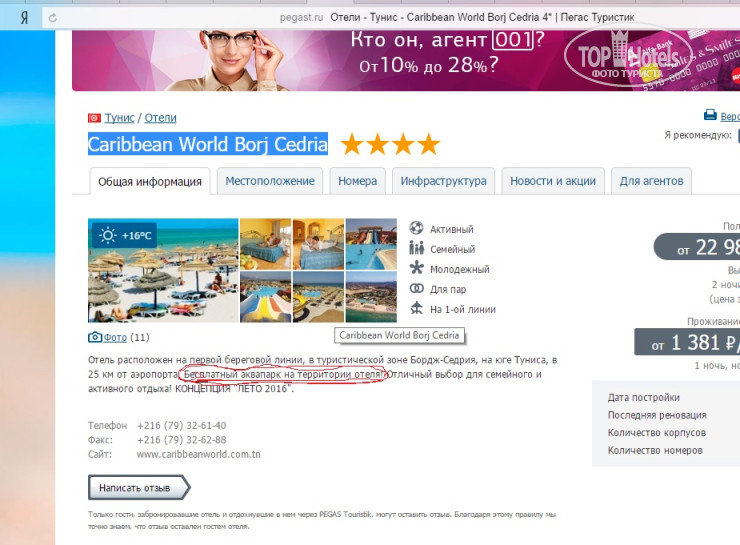Switch to the Местоположение tab
Screen dimensions: 740x545
[x=270, y=181]
